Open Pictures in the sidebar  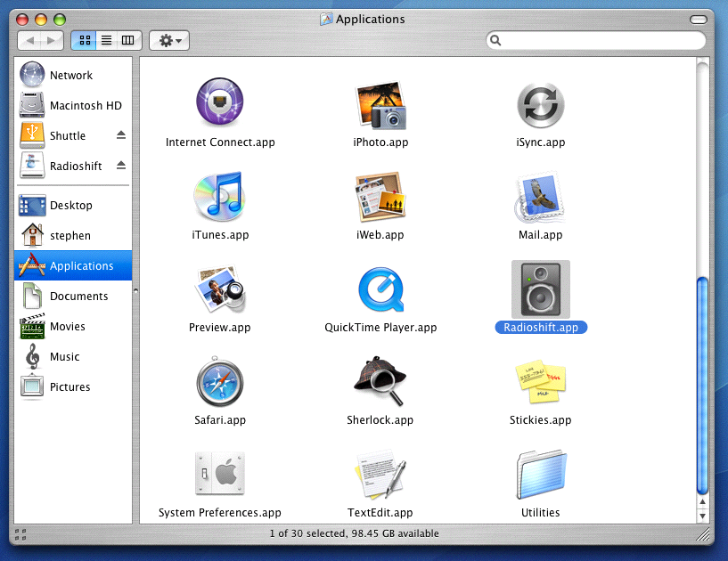(73, 386)
